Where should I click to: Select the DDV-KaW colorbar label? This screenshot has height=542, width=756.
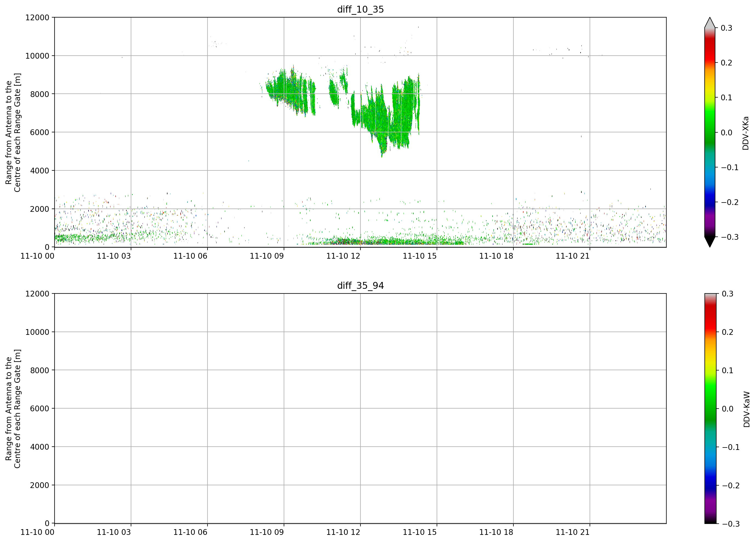click(x=746, y=409)
